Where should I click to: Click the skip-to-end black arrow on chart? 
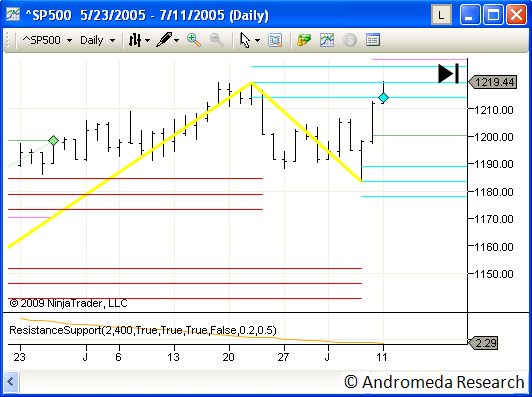coord(449,74)
